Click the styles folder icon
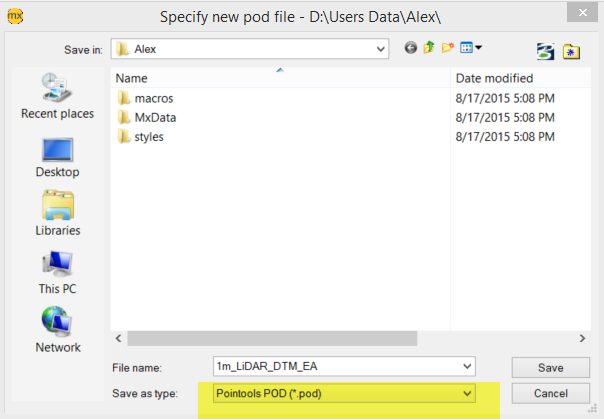Image resolution: width=604 pixels, height=419 pixels. pyautogui.click(x=124, y=136)
